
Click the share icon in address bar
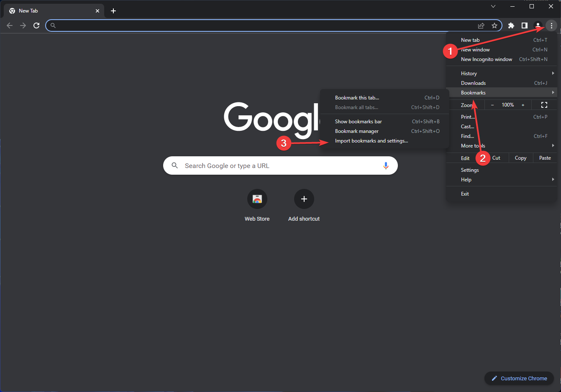(x=481, y=25)
